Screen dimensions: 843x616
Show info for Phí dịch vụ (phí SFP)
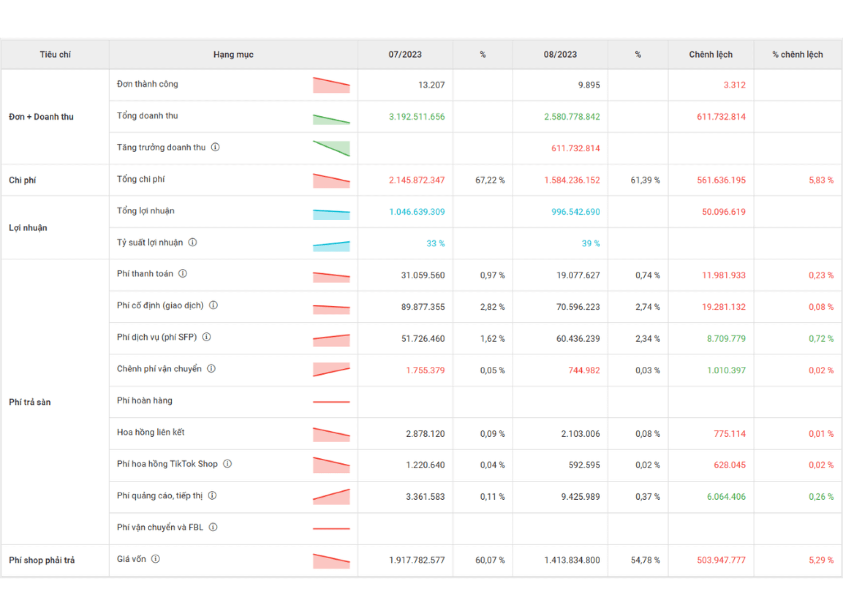(207, 337)
